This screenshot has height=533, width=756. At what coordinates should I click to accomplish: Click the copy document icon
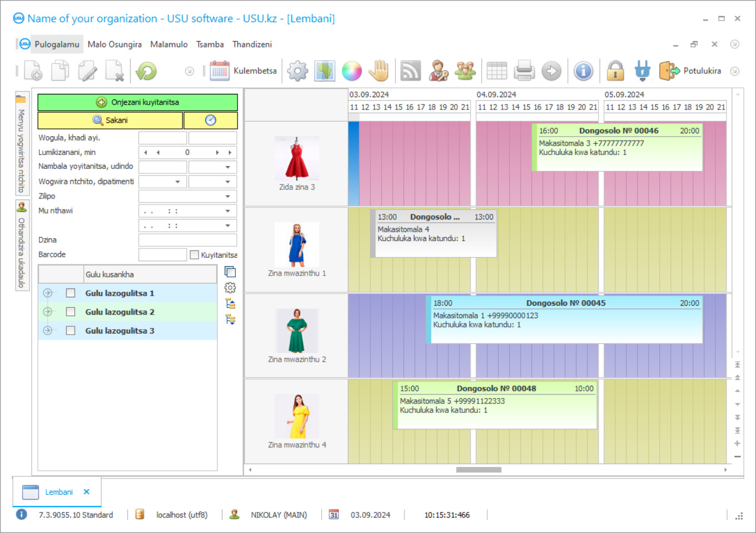point(60,71)
